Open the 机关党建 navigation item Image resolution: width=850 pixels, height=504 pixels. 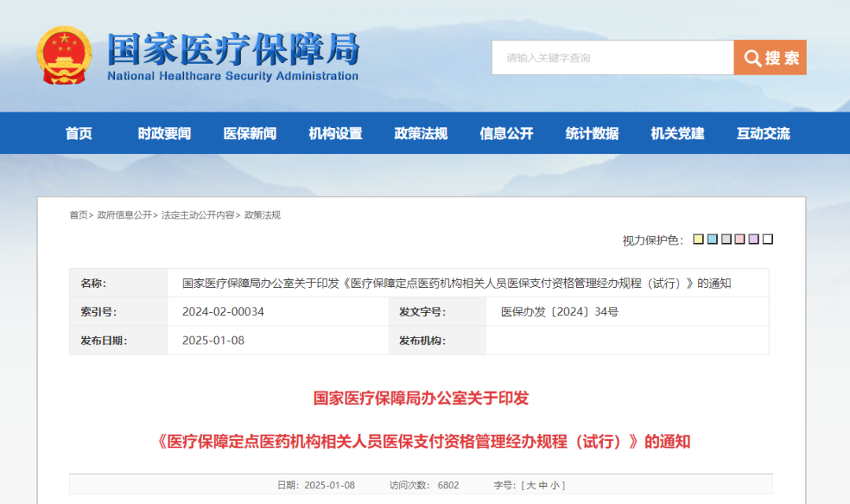[x=678, y=133]
